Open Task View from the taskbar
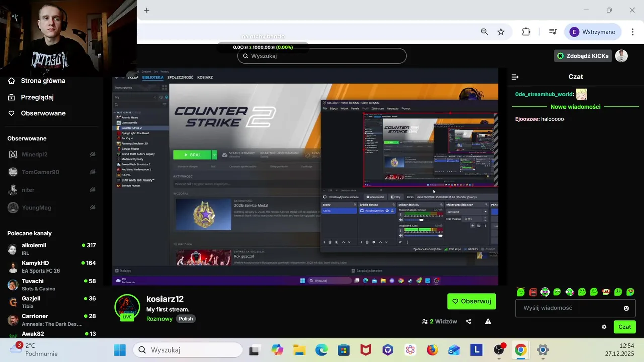 254,350
